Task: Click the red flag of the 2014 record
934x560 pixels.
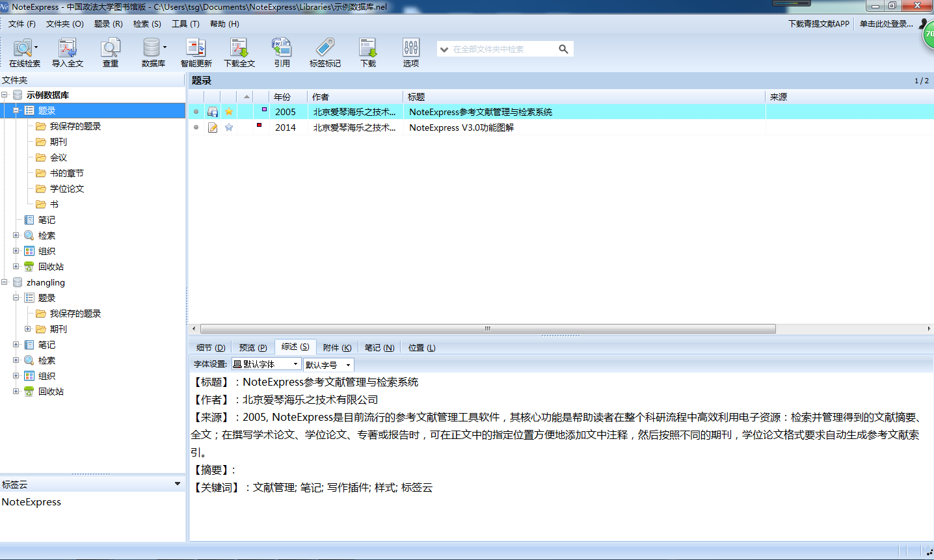Action: click(259, 125)
